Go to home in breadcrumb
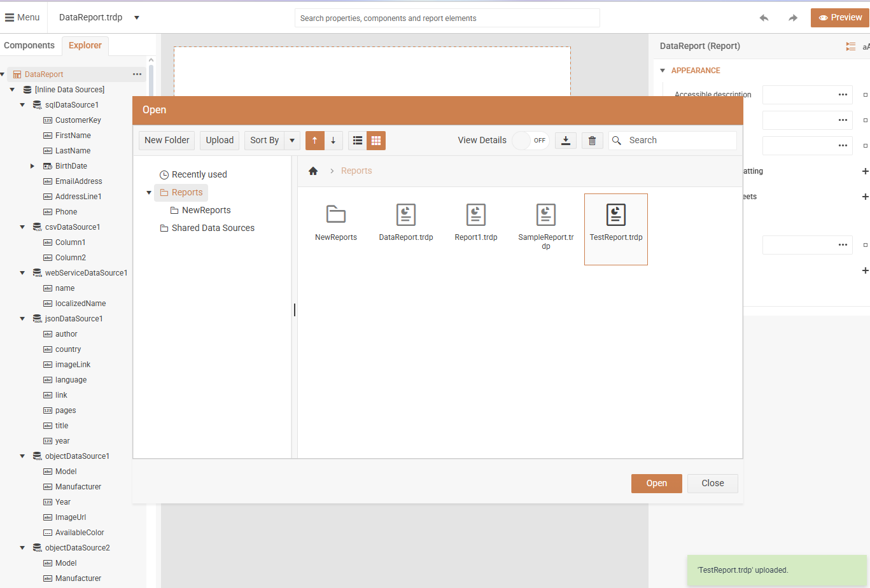The image size is (870, 588). coord(313,171)
